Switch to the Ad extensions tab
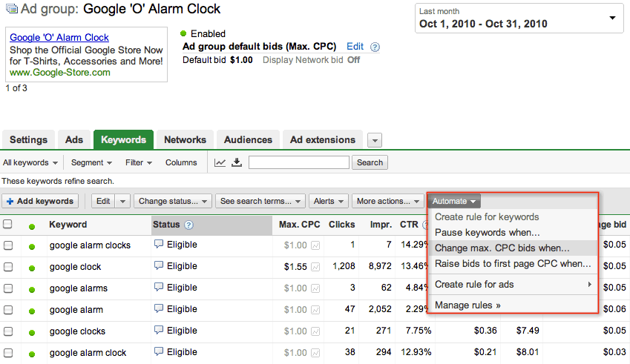 click(x=323, y=139)
